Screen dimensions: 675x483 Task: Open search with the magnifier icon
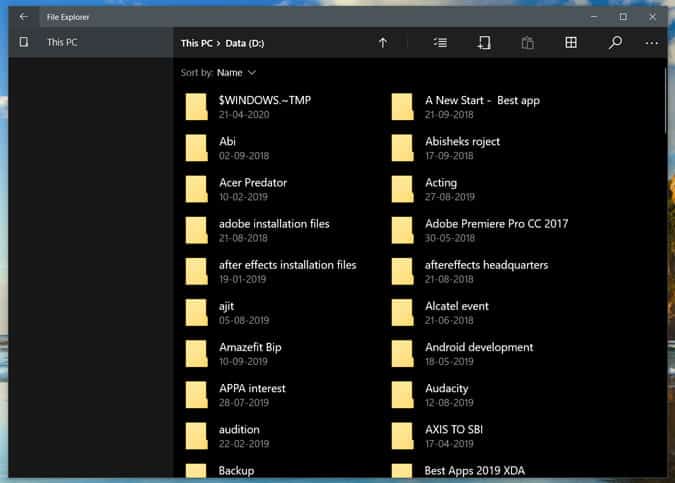615,42
